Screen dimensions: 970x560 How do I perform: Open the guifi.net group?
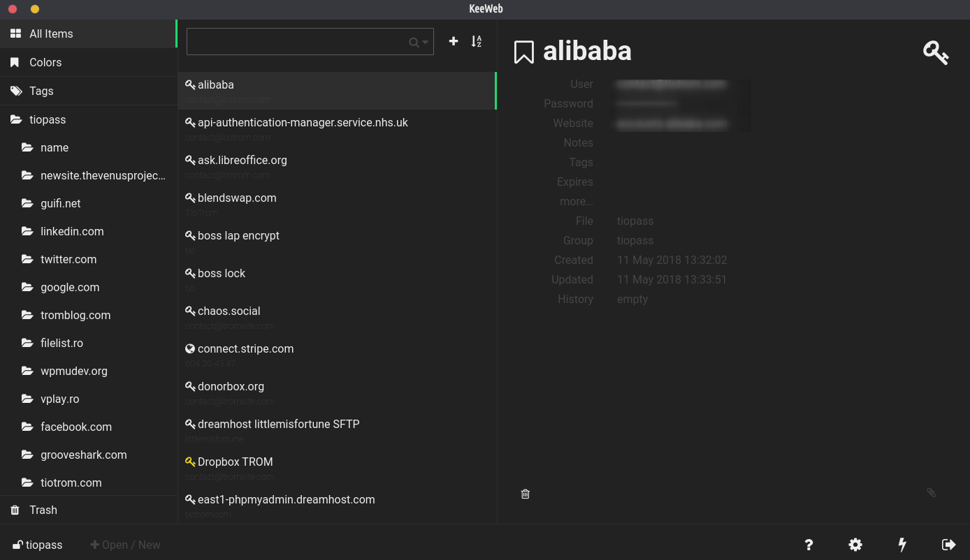click(89, 203)
